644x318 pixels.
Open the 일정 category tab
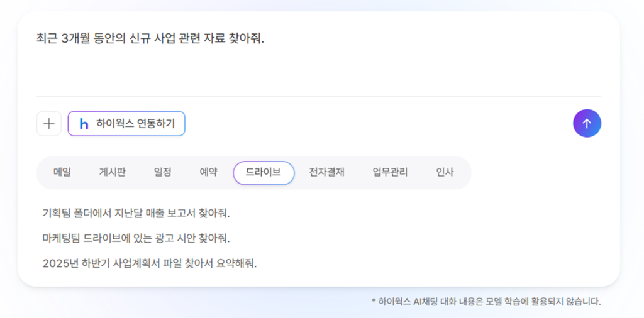click(162, 172)
